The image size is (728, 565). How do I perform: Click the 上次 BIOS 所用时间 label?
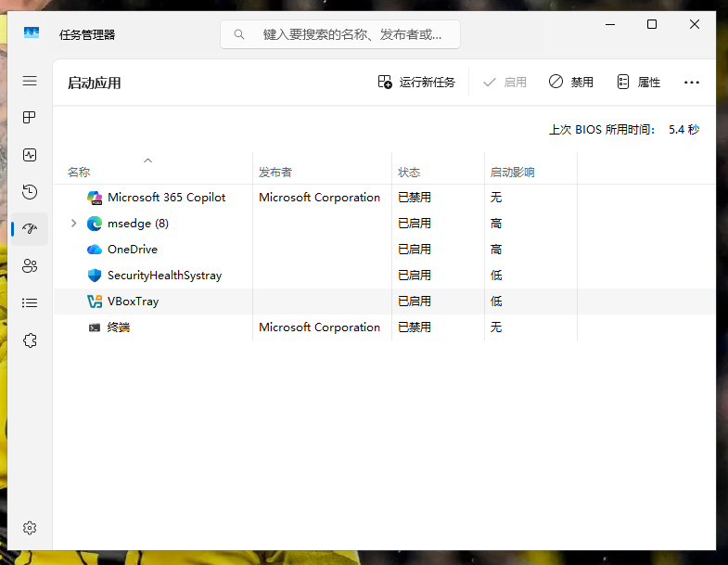pyautogui.click(x=602, y=130)
